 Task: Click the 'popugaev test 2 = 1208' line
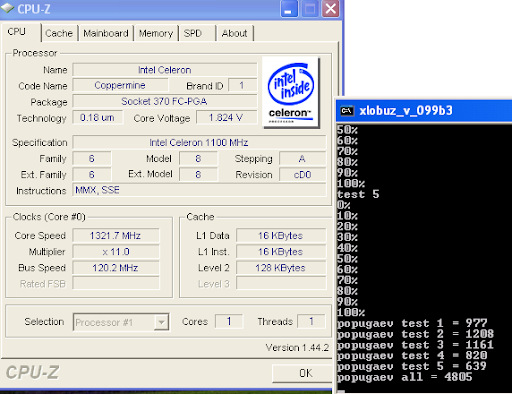415,334
